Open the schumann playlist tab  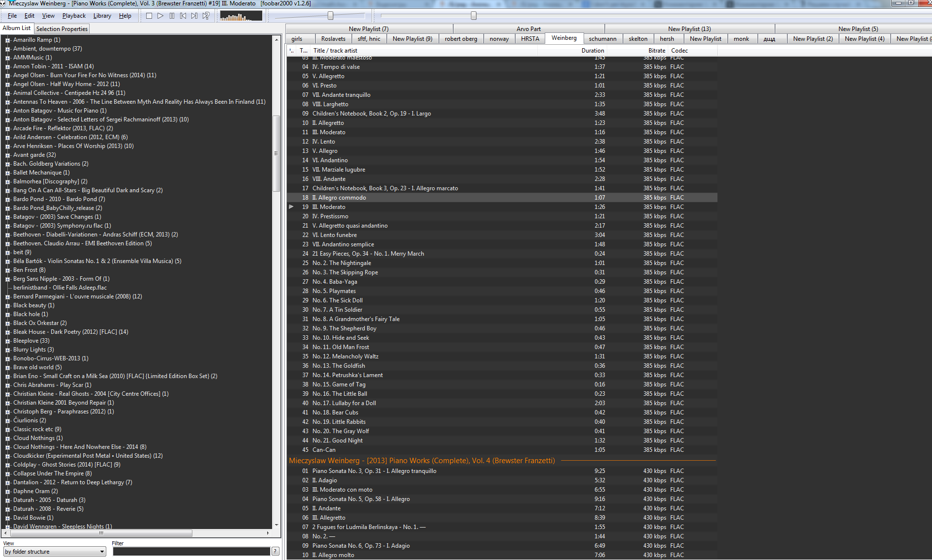pos(603,39)
